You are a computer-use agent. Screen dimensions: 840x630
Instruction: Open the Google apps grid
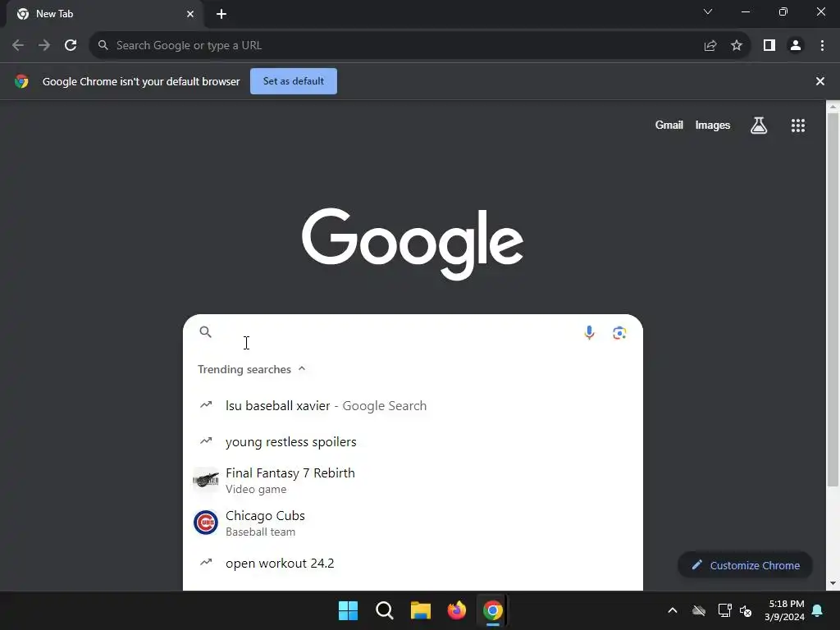tap(797, 126)
